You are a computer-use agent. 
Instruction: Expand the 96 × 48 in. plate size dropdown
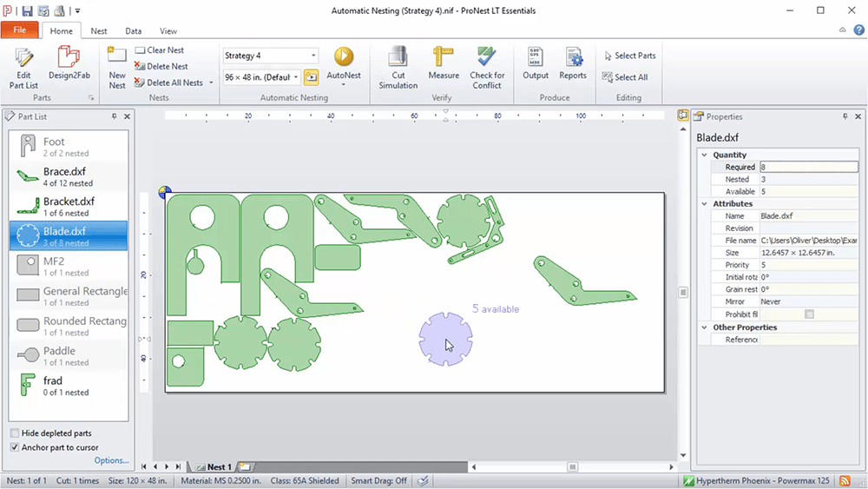point(295,77)
